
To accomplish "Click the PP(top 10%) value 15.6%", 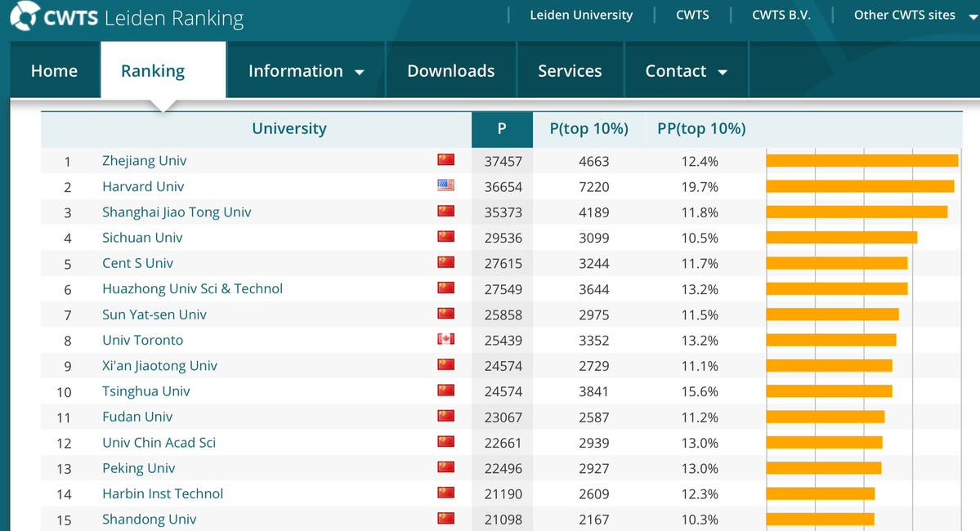I will [700, 391].
